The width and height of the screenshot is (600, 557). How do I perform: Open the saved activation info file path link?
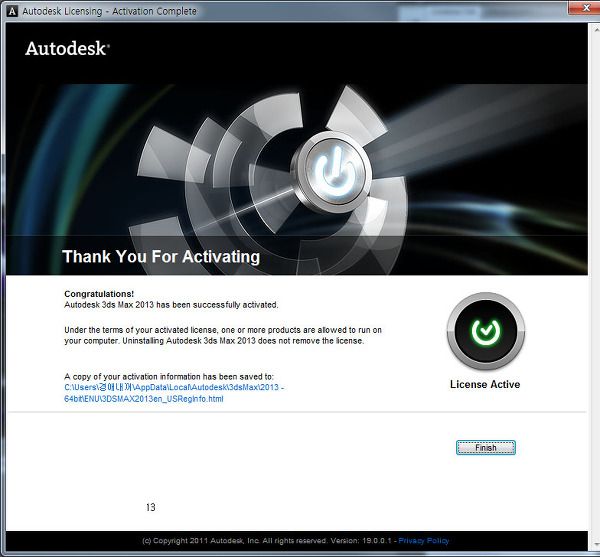point(174,393)
